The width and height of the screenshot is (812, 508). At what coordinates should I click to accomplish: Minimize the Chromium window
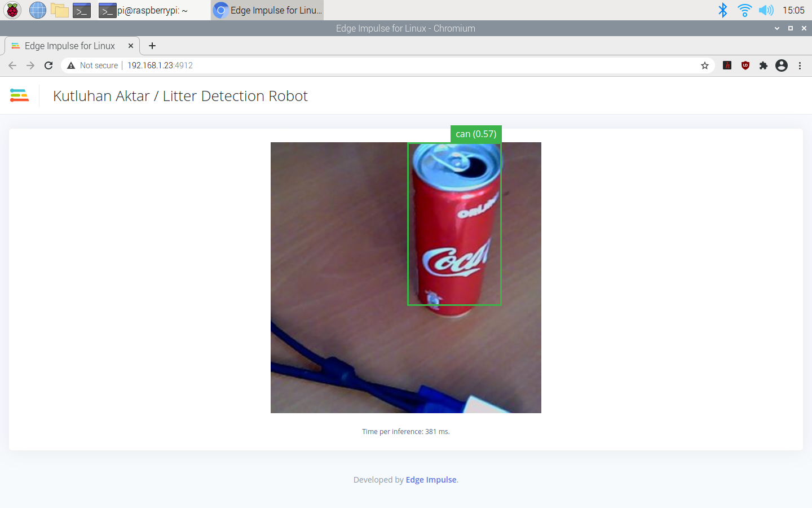(777, 28)
